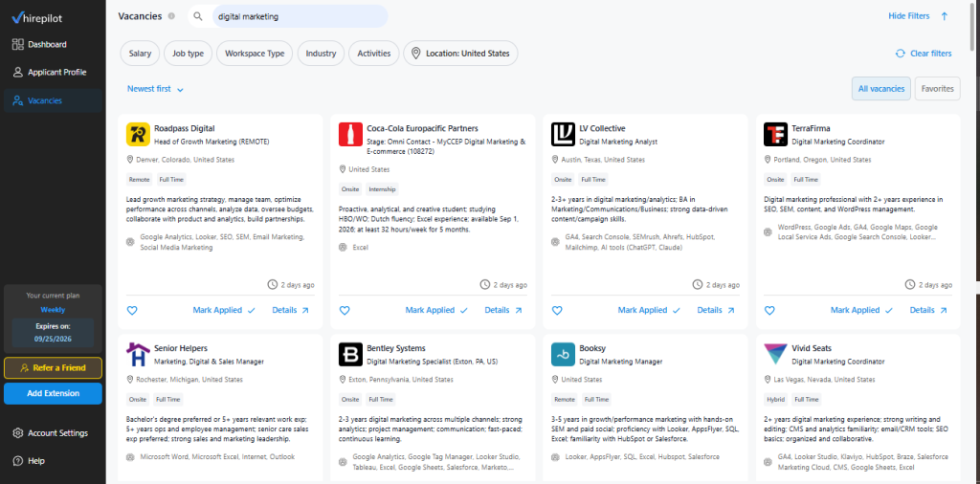This screenshot has width=980, height=484.
Task: Click the Vacancies info icon
Action: click(x=171, y=16)
